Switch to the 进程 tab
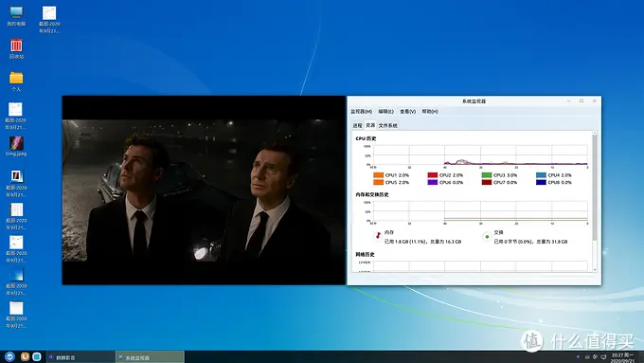This screenshot has width=644, height=363. click(x=357, y=125)
